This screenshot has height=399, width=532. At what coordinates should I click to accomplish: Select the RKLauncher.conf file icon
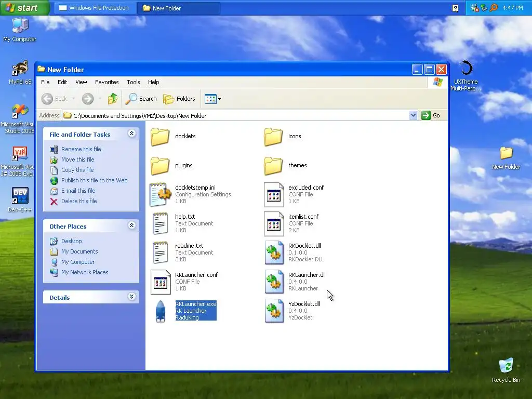[x=161, y=282]
